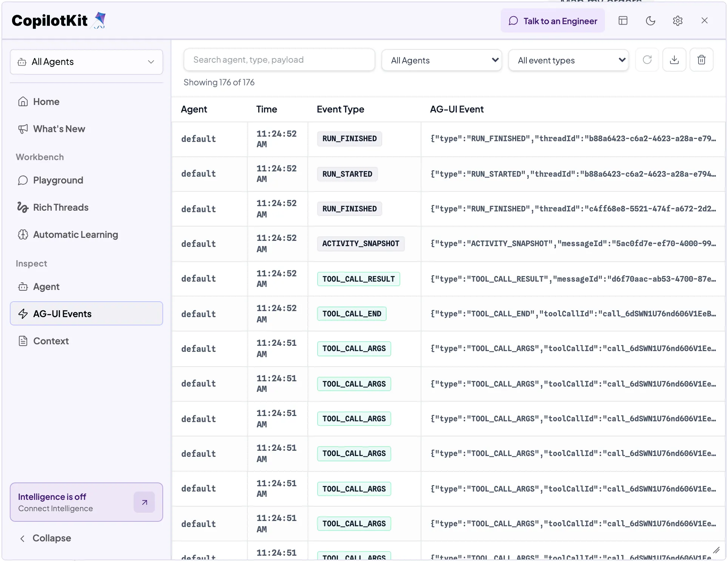Refresh the events list
728x561 pixels.
(x=647, y=60)
